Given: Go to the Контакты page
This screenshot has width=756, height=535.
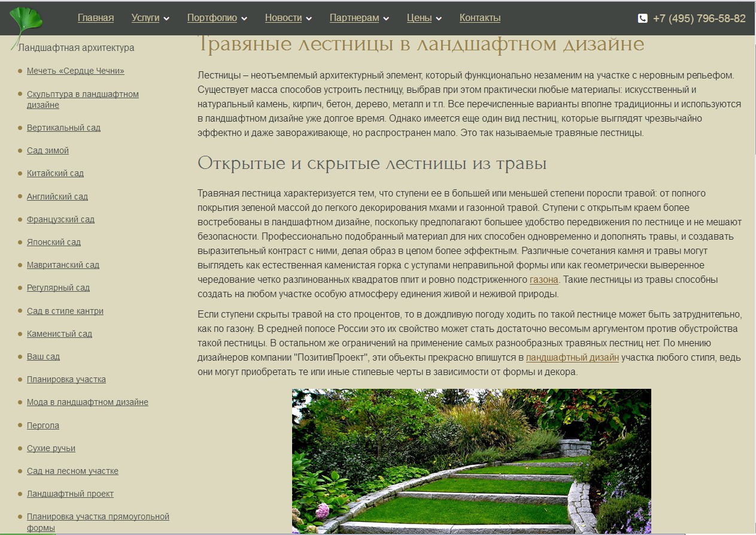Looking at the screenshot, I should pyautogui.click(x=480, y=18).
